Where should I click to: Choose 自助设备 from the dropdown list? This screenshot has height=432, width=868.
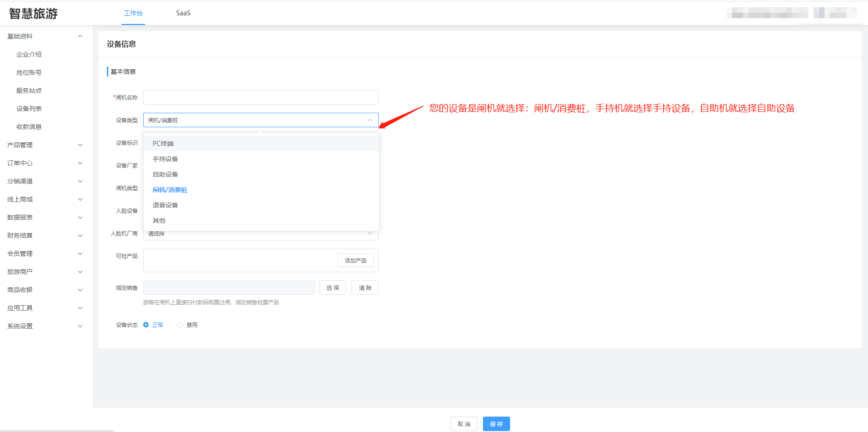[x=165, y=174]
